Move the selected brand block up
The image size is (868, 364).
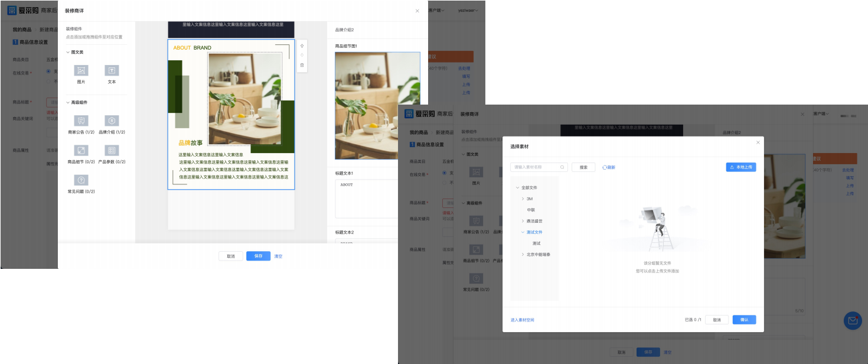coord(302,45)
